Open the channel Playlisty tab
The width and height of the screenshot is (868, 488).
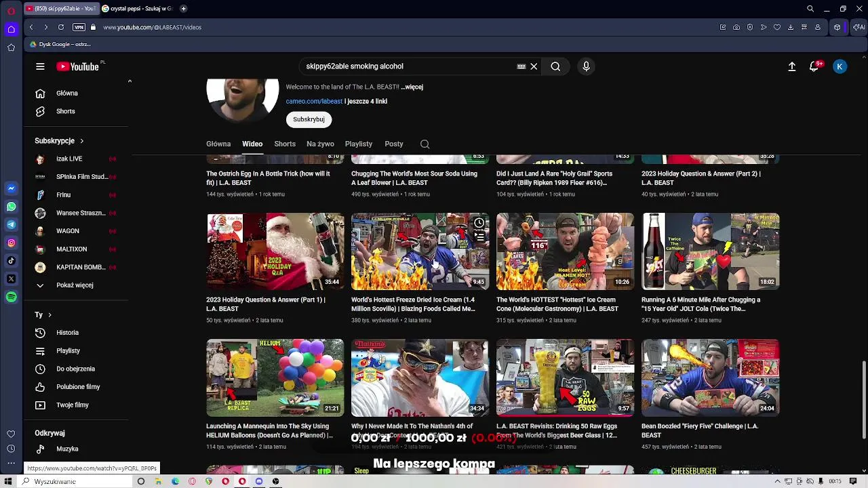[x=359, y=144]
